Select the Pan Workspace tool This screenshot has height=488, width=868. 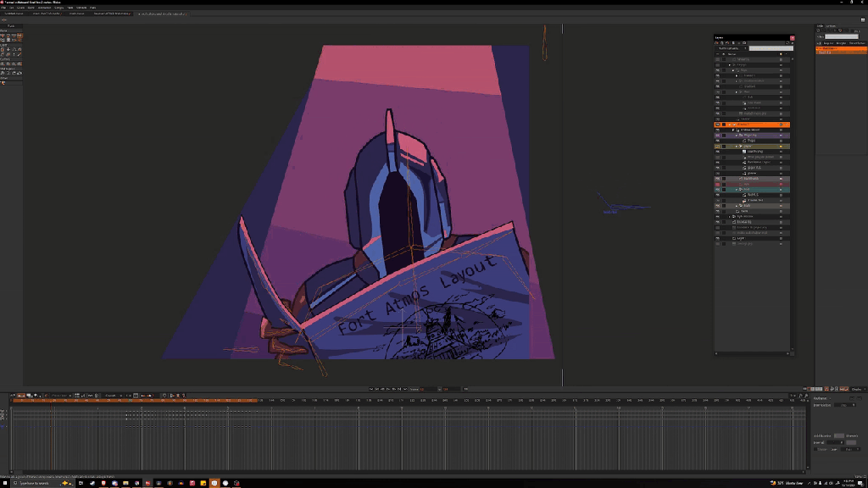point(3,75)
